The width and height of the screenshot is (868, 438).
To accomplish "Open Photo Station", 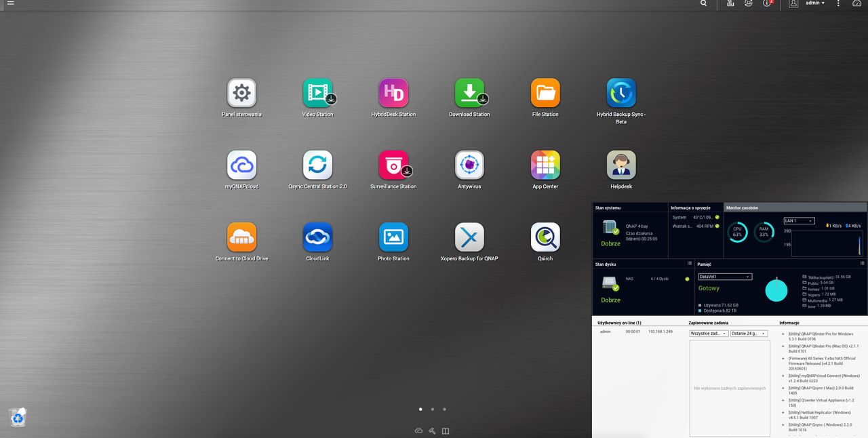I will tap(393, 237).
